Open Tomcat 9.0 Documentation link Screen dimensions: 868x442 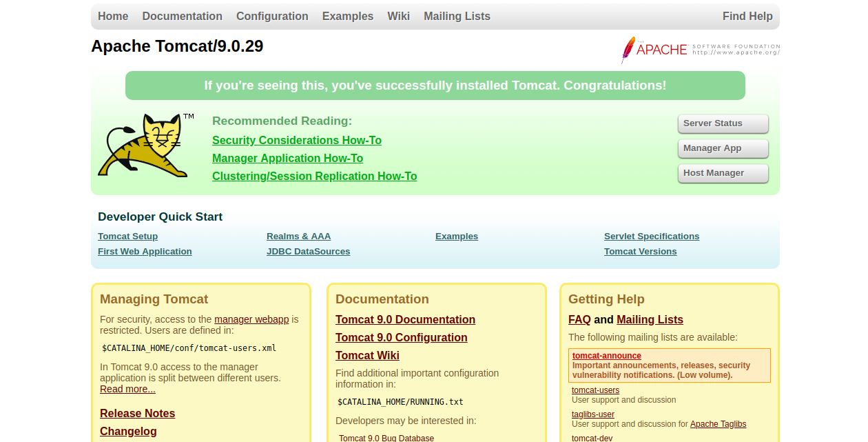click(405, 320)
